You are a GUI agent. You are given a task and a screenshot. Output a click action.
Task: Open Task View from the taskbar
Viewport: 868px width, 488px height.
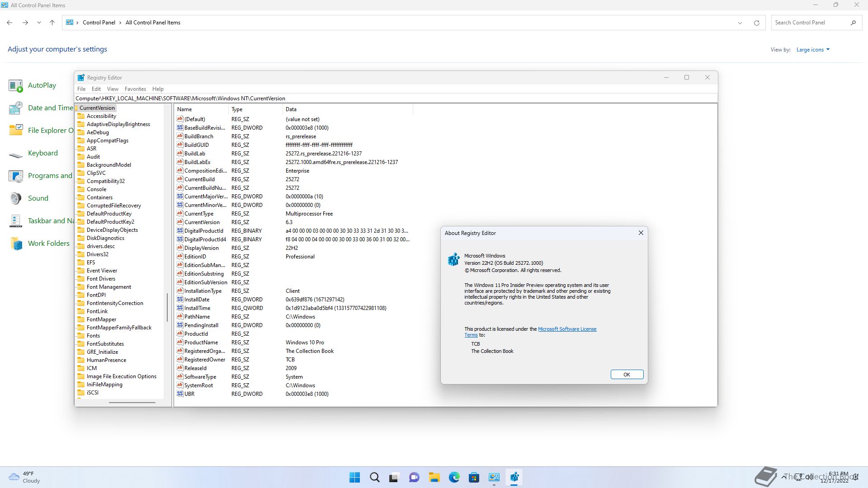[x=394, y=477]
